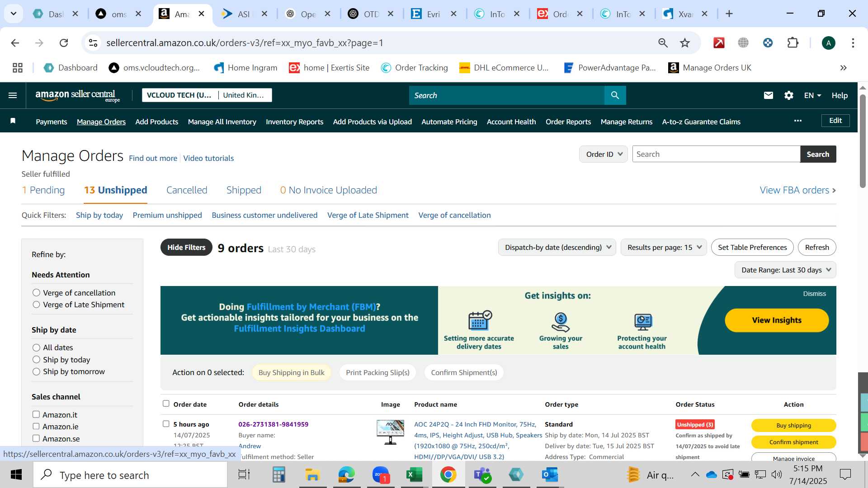This screenshot has width=868, height=488.
Task: Click Buy shipping for the AOC order
Action: (793, 425)
